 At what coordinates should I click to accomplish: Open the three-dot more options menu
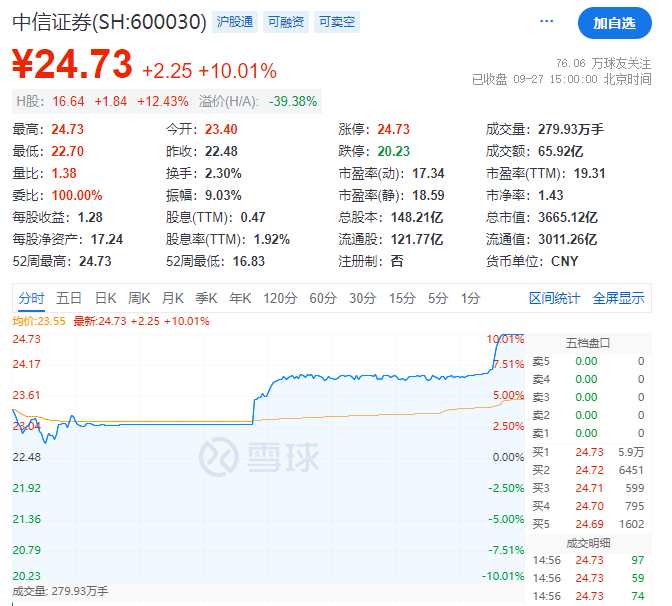point(546,21)
